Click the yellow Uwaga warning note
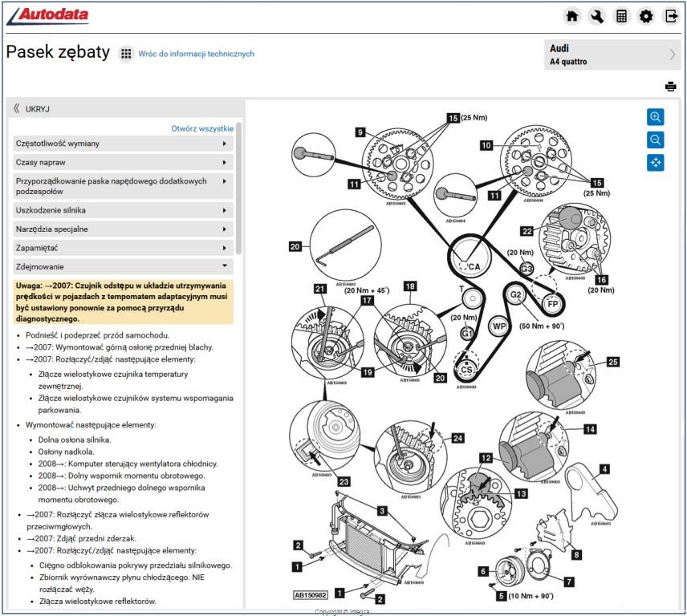 coord(123,302)
